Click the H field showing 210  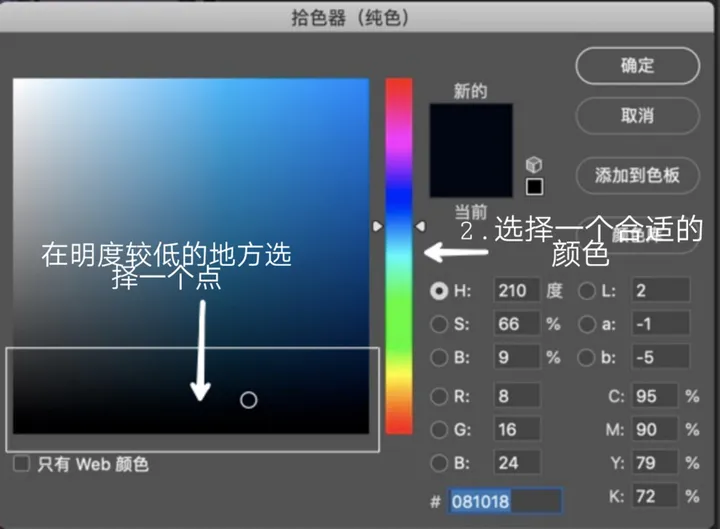pyautogui.click(x=517, y=290)
